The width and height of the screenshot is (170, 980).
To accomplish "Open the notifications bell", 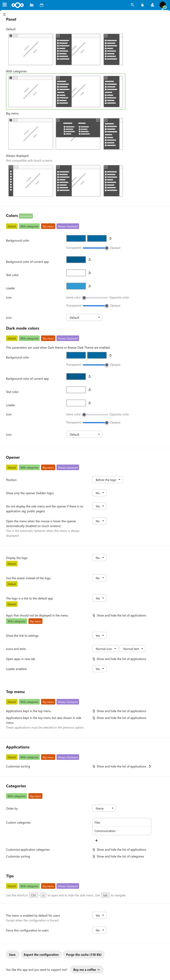I will click(142, 5).
